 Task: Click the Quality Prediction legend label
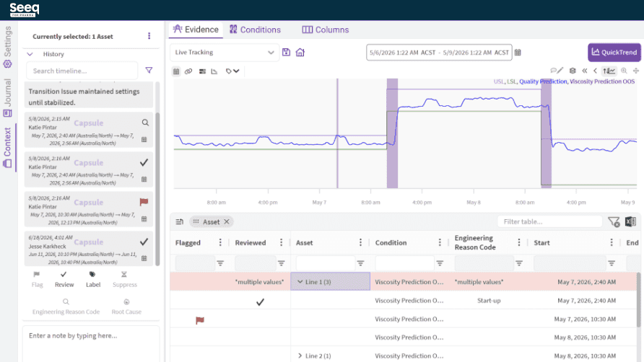(x=543, y=81)
